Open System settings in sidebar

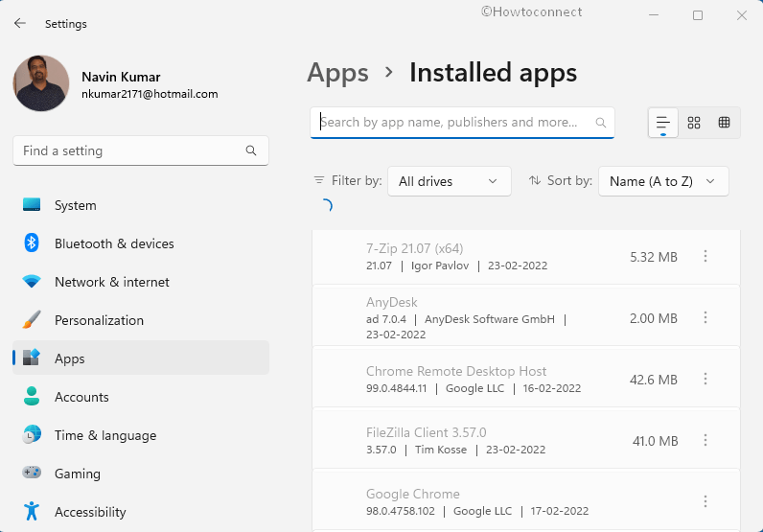point(141,205)
